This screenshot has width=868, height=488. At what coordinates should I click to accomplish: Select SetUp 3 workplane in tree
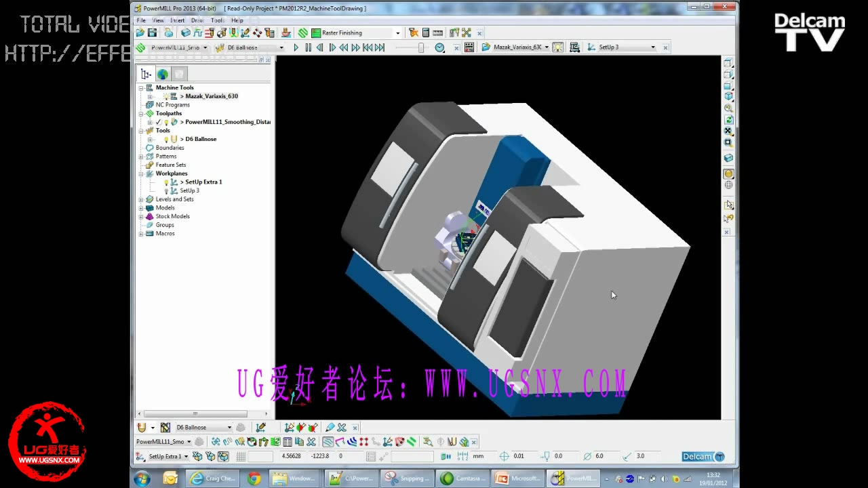[x=189, y=191]
